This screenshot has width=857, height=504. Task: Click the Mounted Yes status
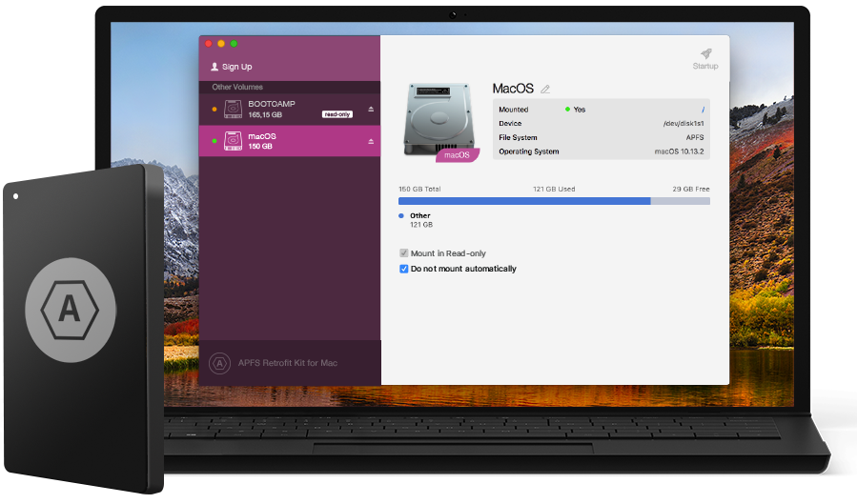click(x=575, y=110)
